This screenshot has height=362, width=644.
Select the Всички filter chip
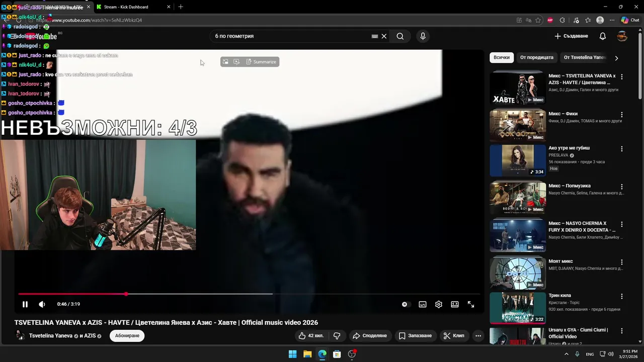[502, 57]
